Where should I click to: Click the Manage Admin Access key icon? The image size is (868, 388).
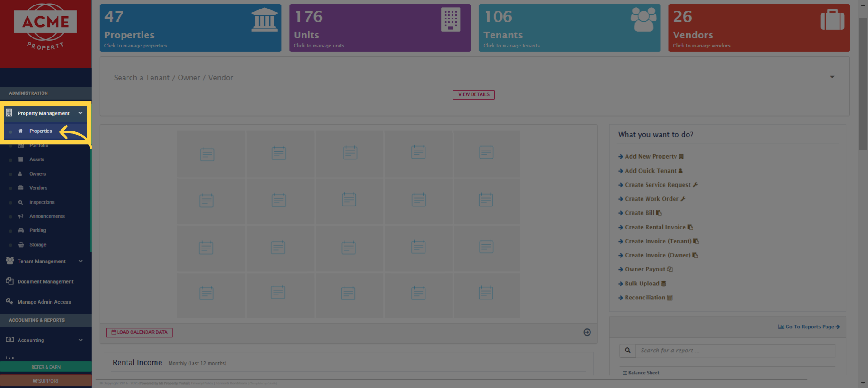point(9,301)
